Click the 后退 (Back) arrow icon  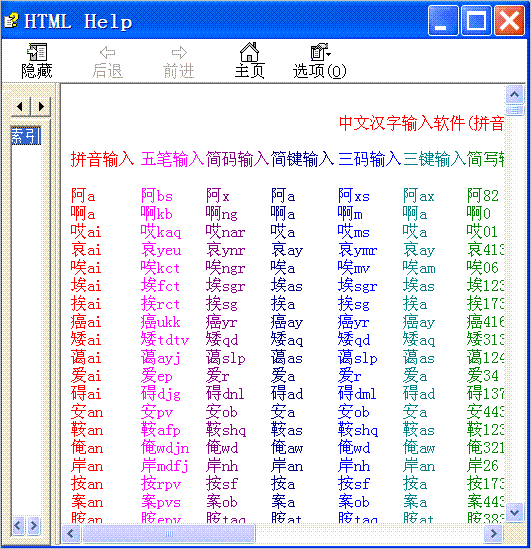[107, 53]
